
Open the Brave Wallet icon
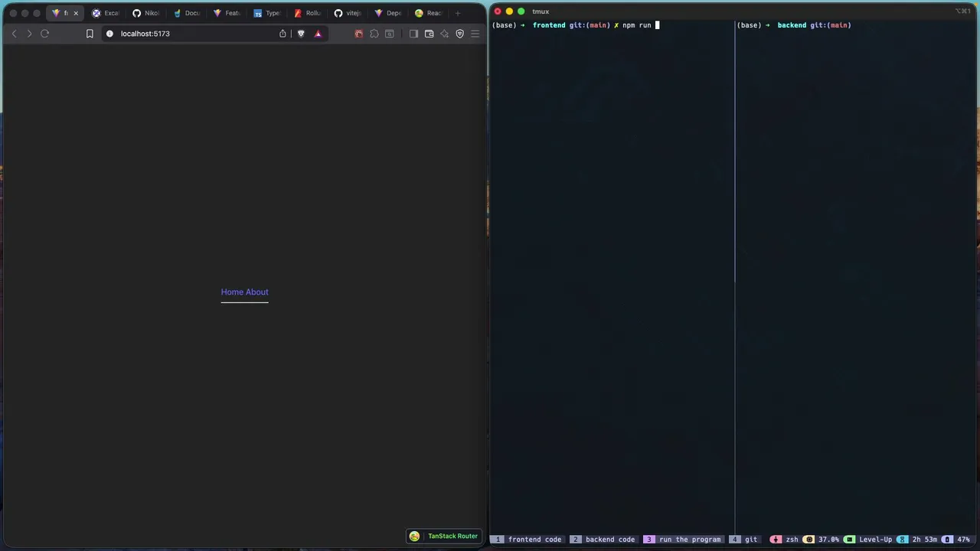(x=429, y=34)
